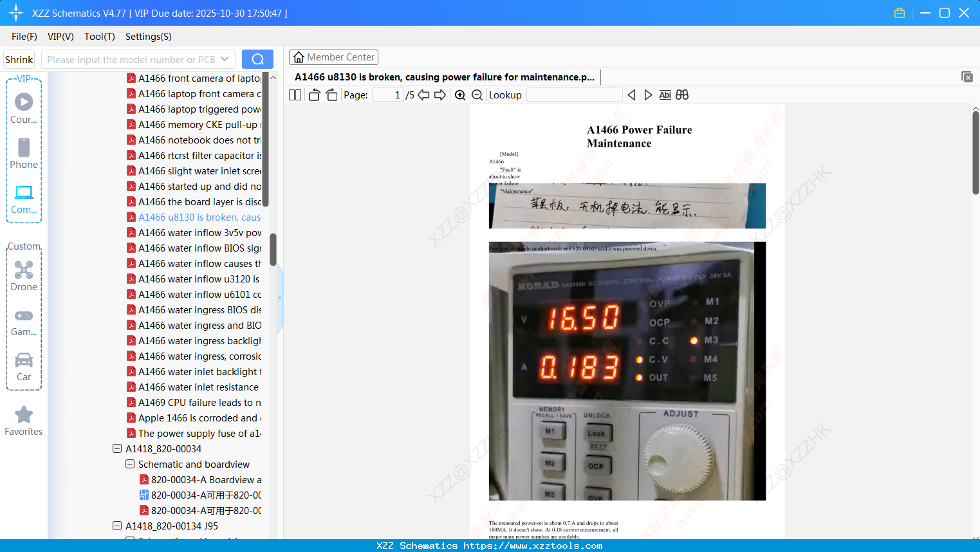
Task: Open 'Apple 1466 is corroded' file
Action: [194, 418]
